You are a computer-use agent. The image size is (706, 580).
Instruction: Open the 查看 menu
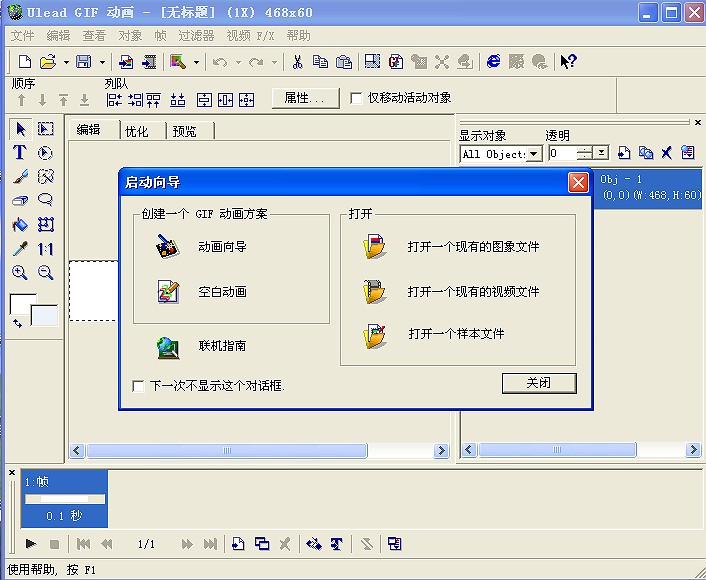click(x=94, y=36)
